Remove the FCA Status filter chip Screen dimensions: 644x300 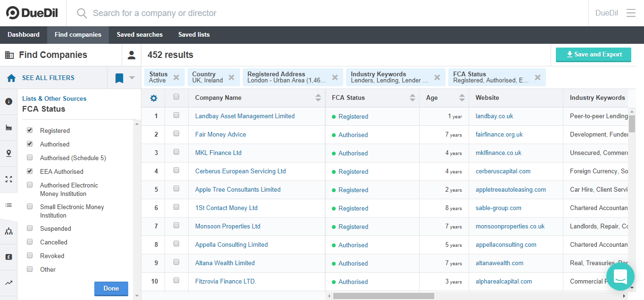537,77
